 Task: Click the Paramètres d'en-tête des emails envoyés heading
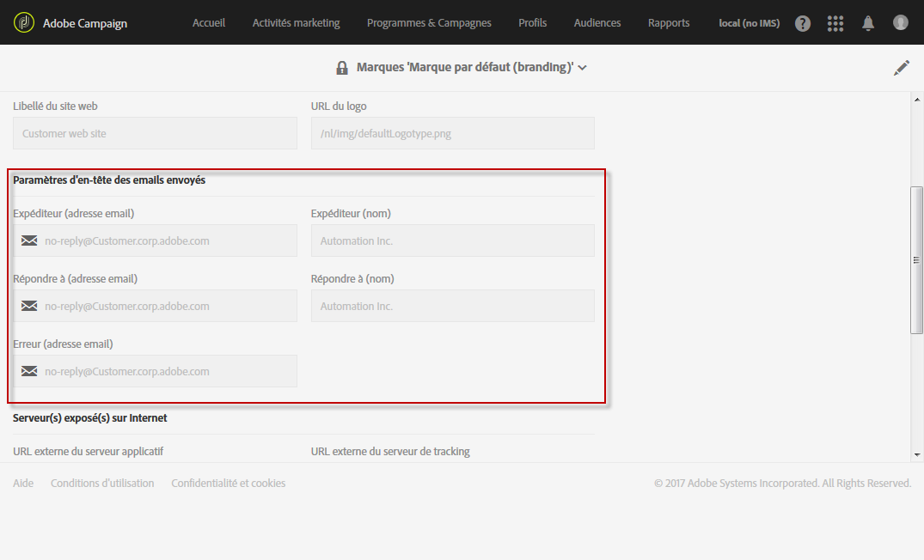pyautogui.click(x=109, y=180)
